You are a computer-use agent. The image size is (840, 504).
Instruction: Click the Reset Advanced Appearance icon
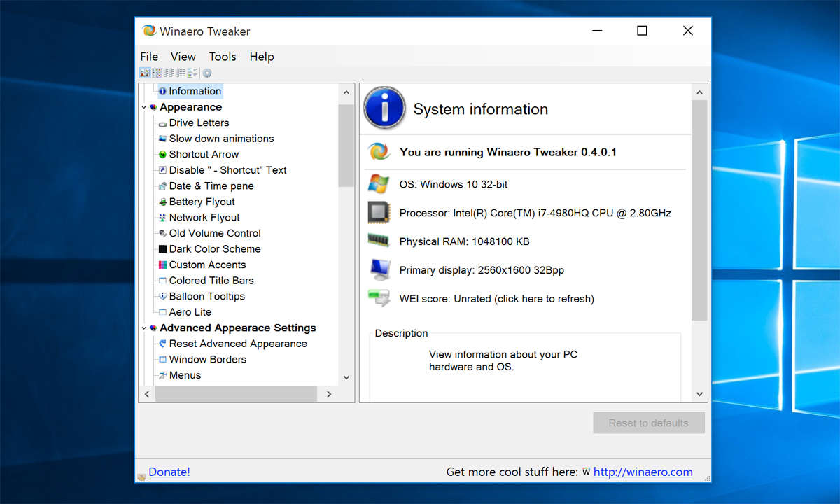click(x=162, y=344)
